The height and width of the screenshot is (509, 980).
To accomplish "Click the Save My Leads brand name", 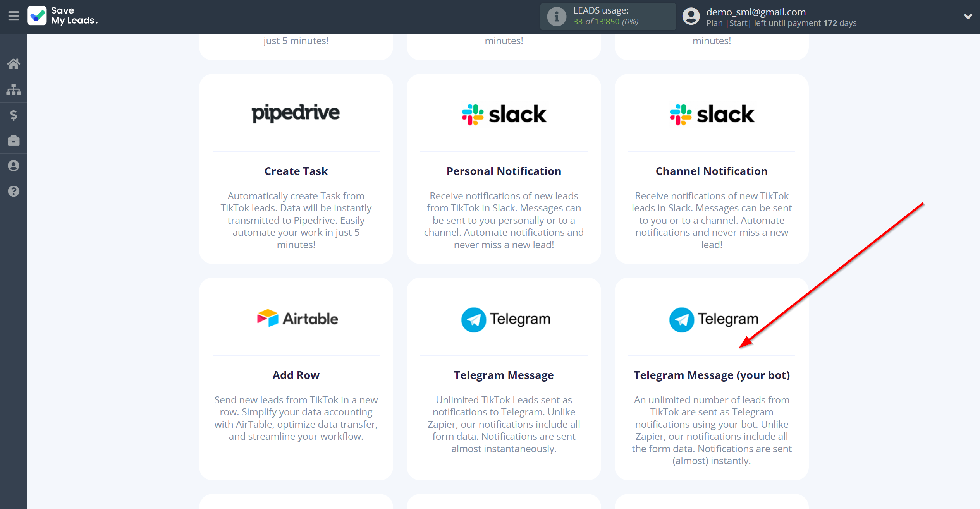I will (74, 15).
